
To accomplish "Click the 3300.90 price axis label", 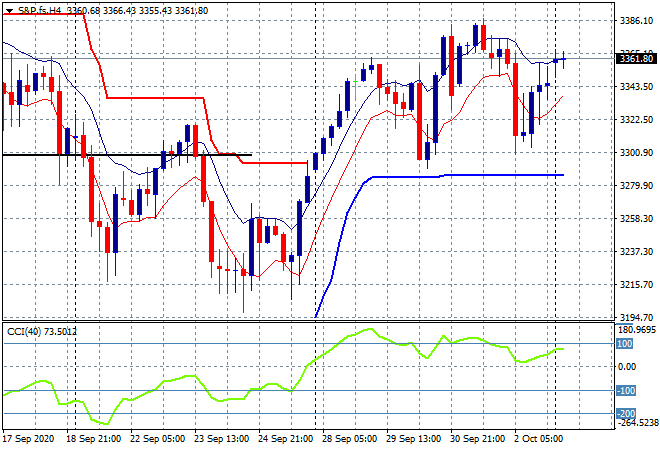I will (x=636, y=152).
